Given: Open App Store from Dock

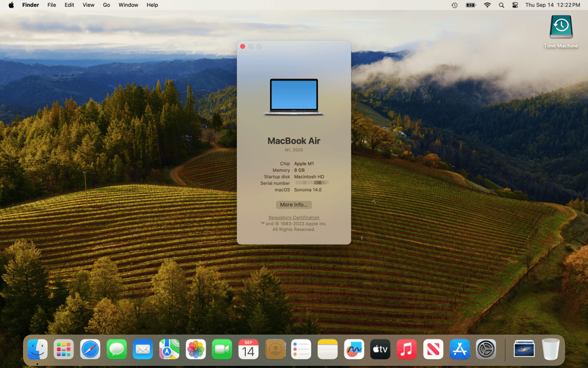Looking at the screenshot, I should (x=459, y=349).
